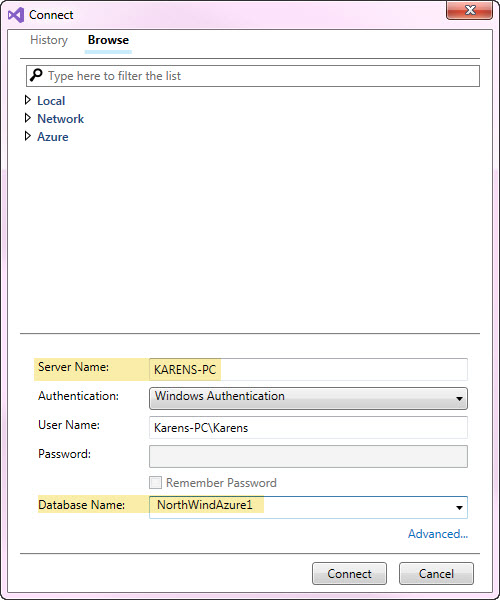Click the Visual Studio logo icon

pyautogui.click(x=16, y=15)
